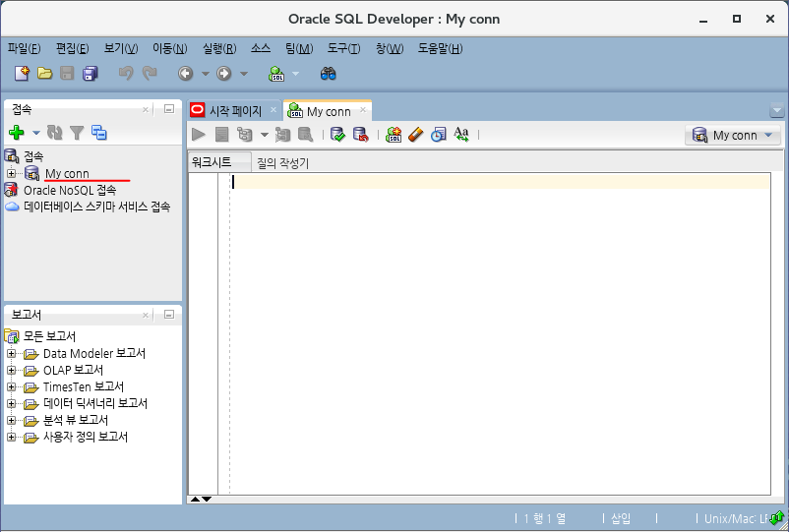
Task: Switch to the 시작 페이지 tab
Action: click(x=235, y=111)
